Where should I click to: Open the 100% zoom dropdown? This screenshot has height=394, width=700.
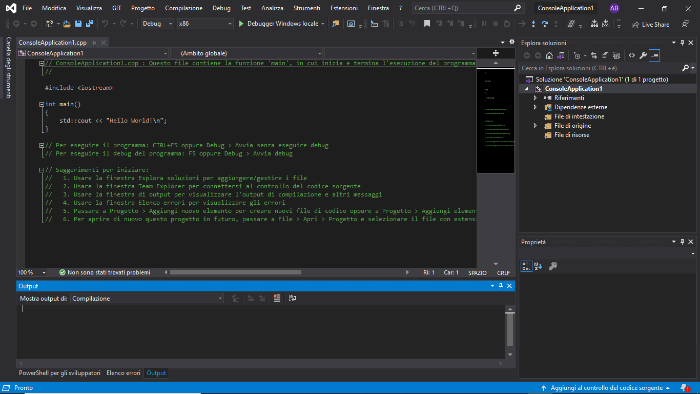click(32, 272)
